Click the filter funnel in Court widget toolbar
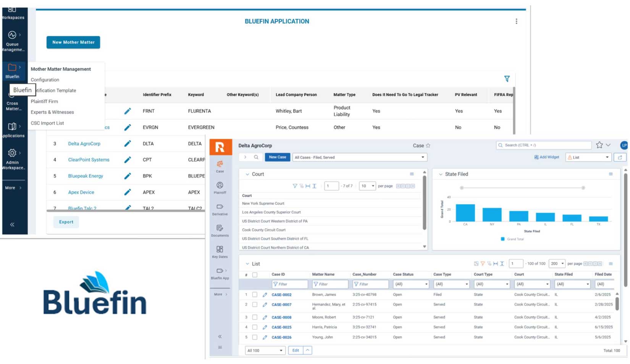 tap(295, 186)
